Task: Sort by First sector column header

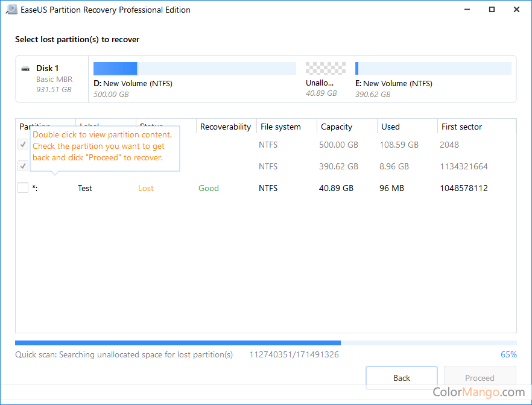Action: pos(461,127)
